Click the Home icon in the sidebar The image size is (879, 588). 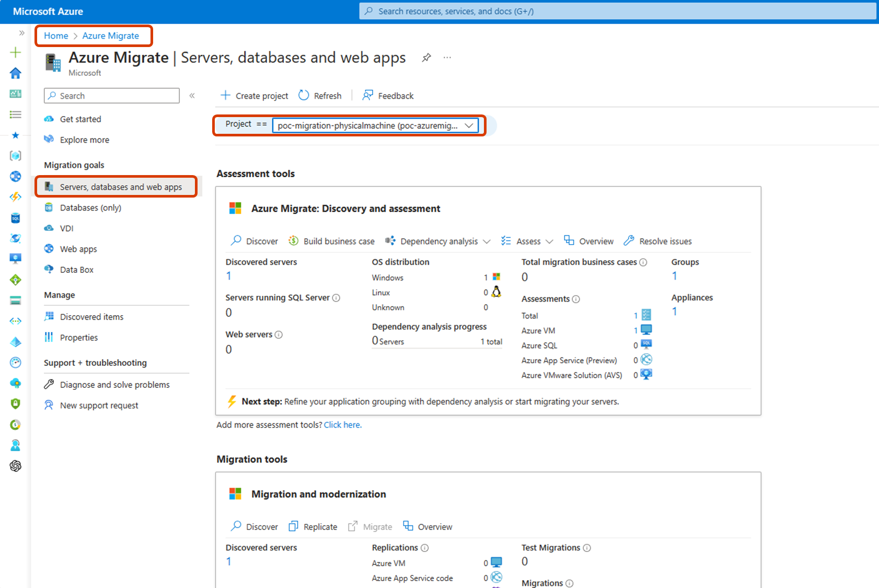16,73
